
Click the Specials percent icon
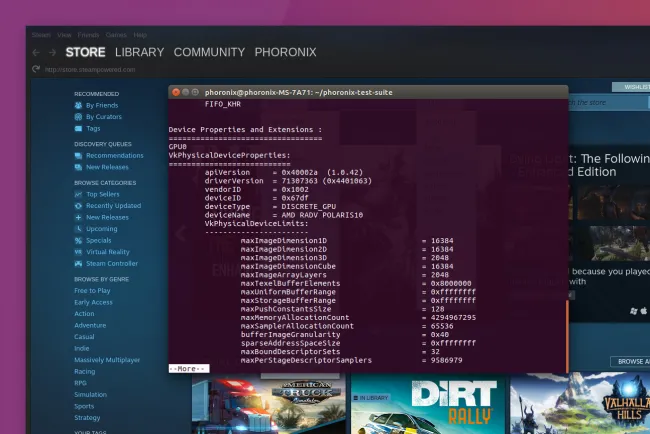[x=78, y=240]
